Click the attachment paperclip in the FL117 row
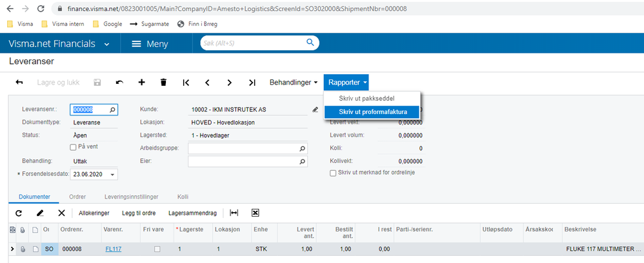Image resolution: width=644 pixels, height=263 pixels. point(23,249)
